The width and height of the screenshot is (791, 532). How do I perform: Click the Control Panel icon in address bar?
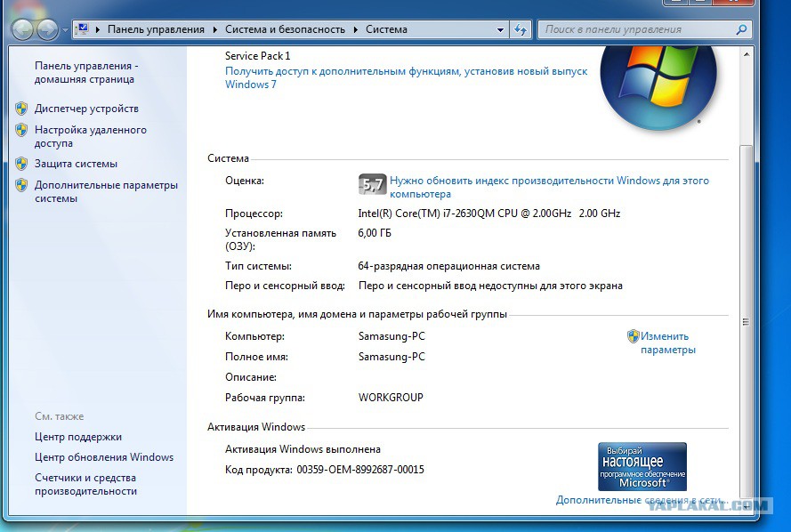click(x=83, y=29)
